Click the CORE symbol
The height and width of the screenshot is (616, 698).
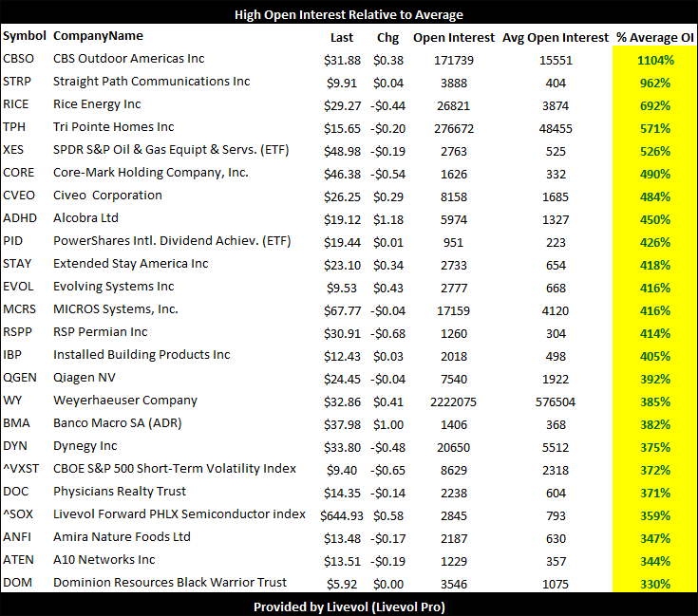pyautogui.click(x=18, y=173)
